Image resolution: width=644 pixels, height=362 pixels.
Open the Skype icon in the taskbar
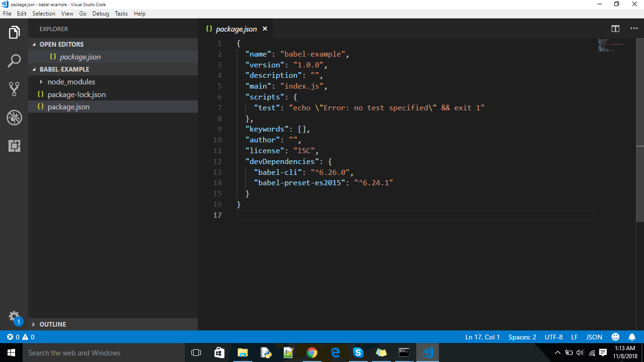(358, 353)
